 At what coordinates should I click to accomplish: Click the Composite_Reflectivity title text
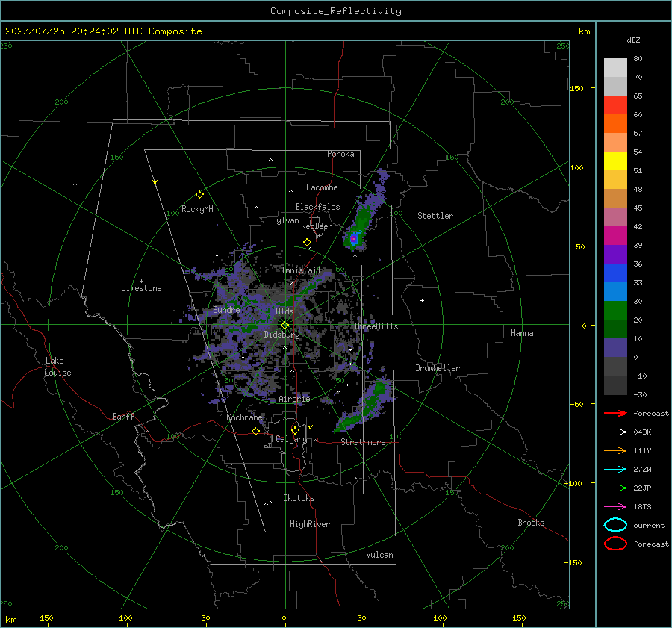coord(335,11)
